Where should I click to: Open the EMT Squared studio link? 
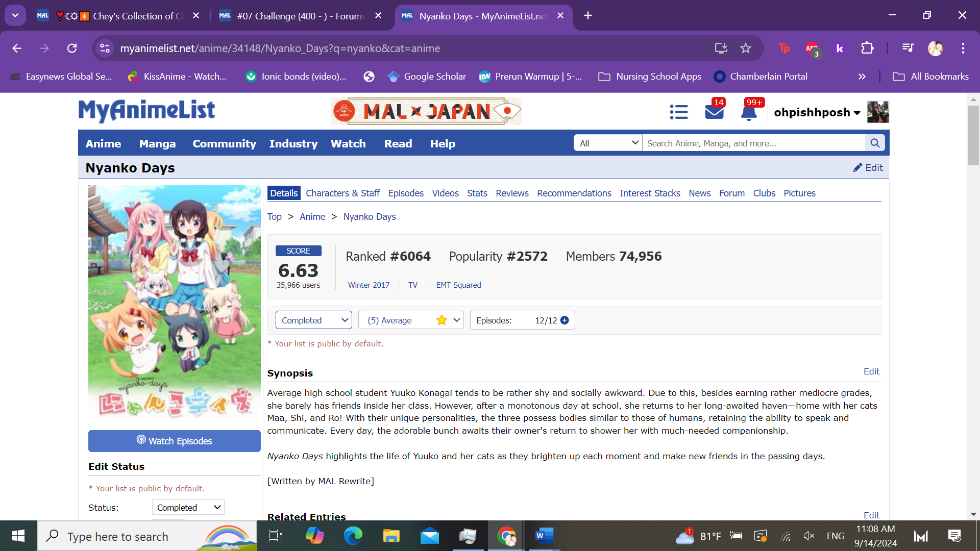click(458, 285)
